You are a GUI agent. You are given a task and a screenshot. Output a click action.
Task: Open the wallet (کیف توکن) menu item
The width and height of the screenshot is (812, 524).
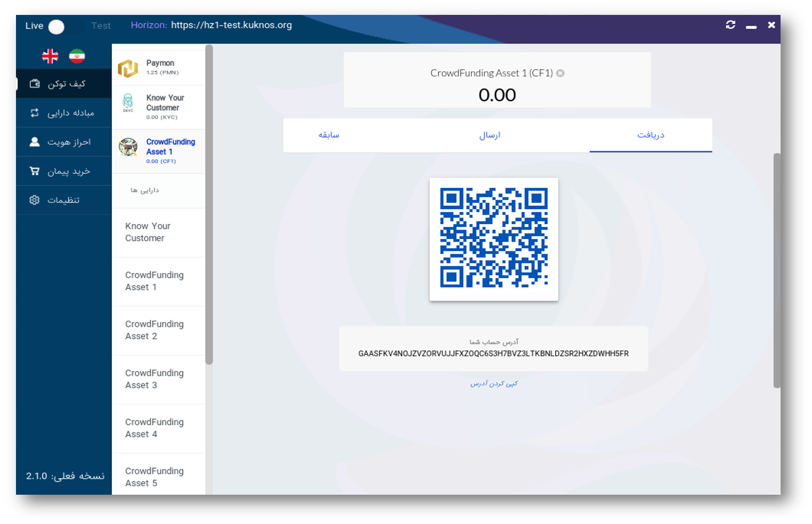pos(64,84)
